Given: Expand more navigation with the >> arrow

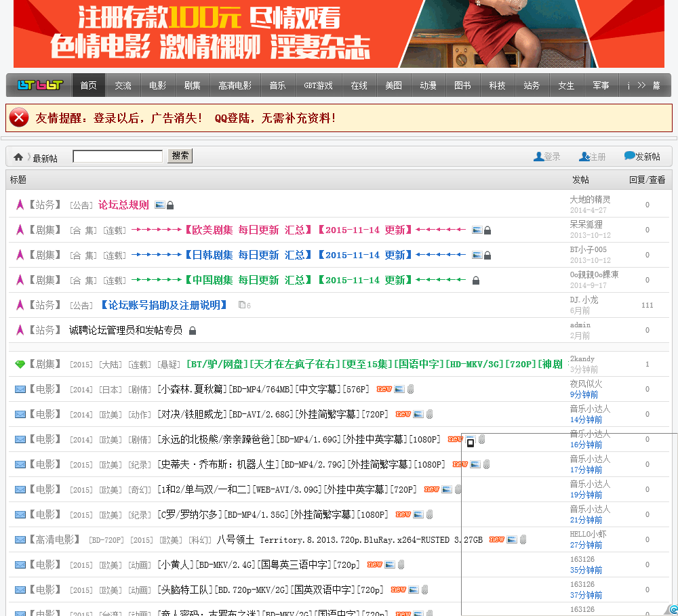Looking at the screenshot, I should click(641, 85).
